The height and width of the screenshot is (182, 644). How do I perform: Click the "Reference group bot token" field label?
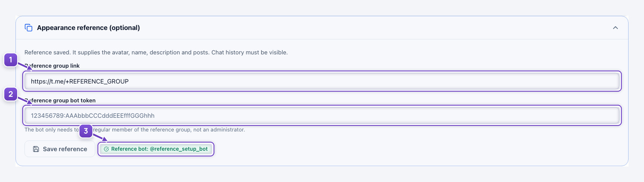60,100
